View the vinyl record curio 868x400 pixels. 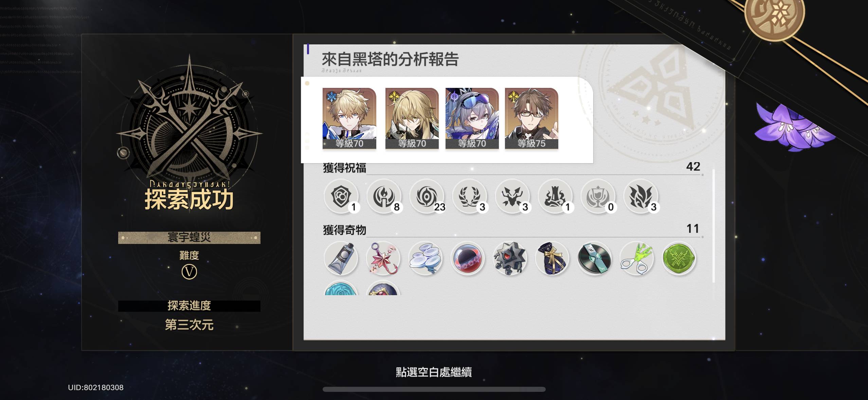[594, 258]
